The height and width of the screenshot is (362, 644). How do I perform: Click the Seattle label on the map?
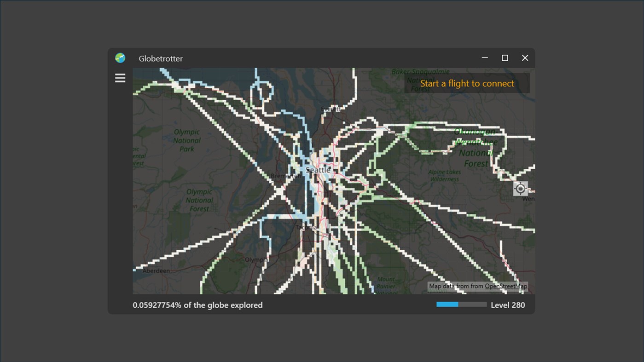[318, 170]
